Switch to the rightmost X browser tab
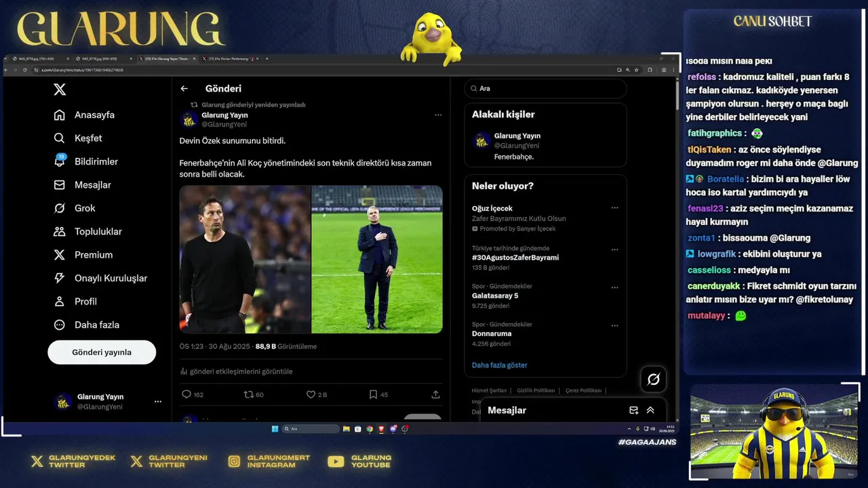Screen dimensions: 868x488 [231, 59]
